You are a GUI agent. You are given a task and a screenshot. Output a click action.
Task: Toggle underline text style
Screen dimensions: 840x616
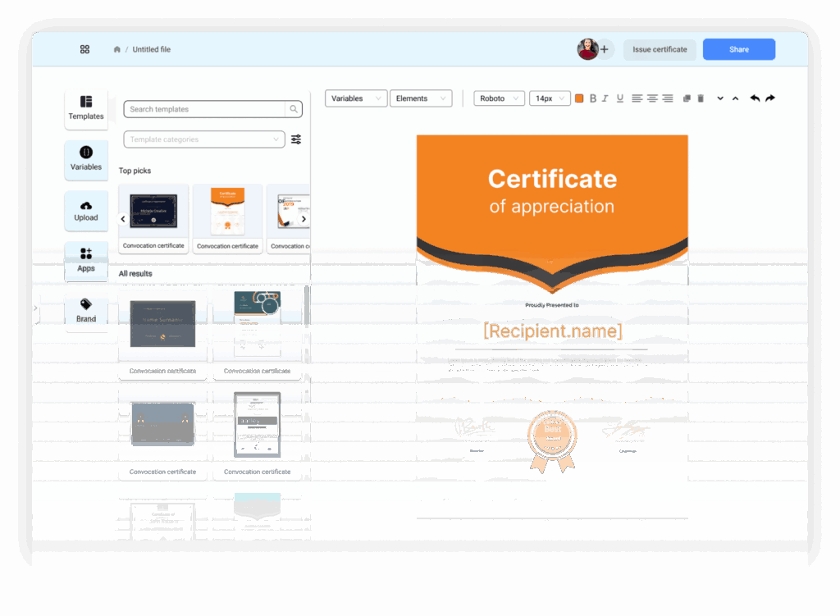620,98
